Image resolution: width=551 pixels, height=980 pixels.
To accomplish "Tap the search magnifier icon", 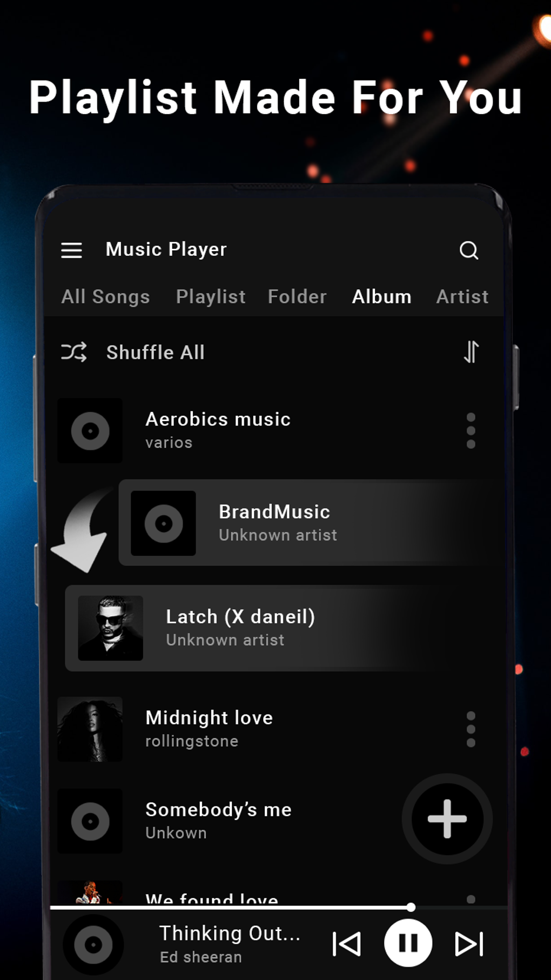I will (468, 250).
